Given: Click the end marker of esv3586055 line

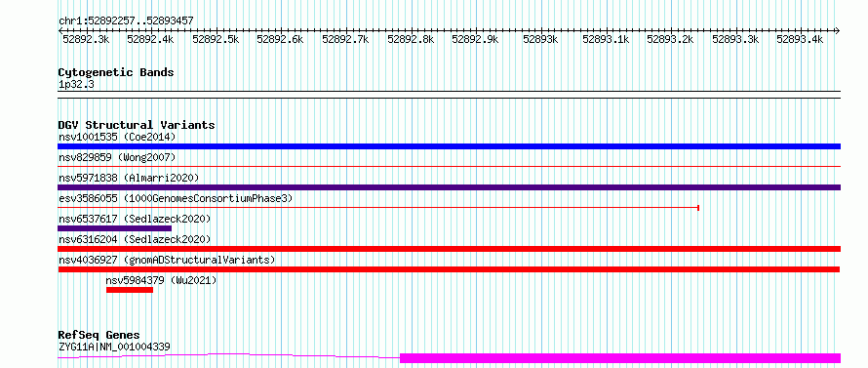Looking at the screenshot, I should 698,208.
